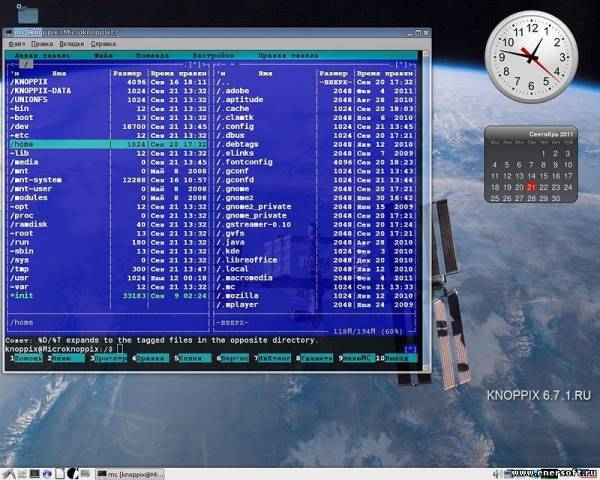Click the blank document icon in taskbar
This screenshot has width=600, height=480.
(x=60, y=474)
